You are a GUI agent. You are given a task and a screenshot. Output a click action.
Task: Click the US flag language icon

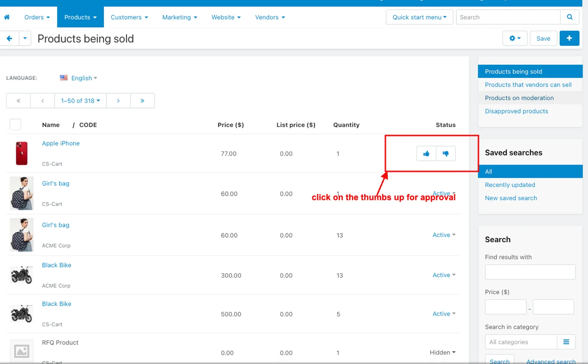coord(64,78)
